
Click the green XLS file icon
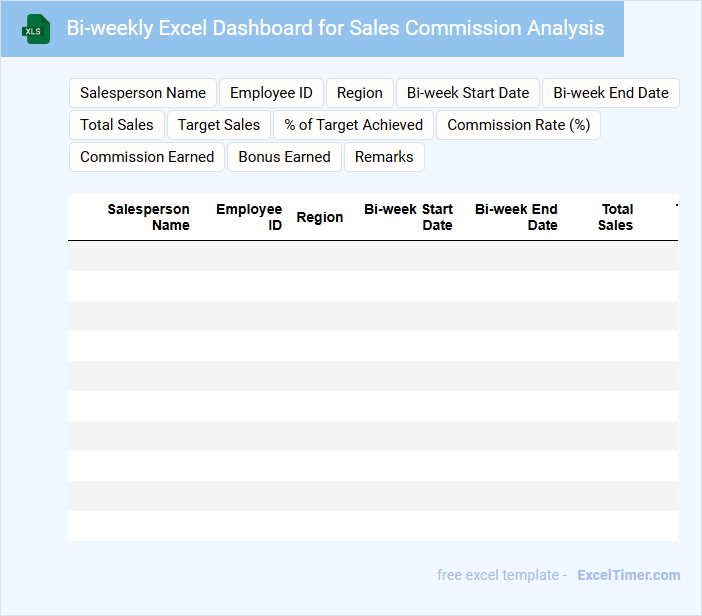click(37, 29)
